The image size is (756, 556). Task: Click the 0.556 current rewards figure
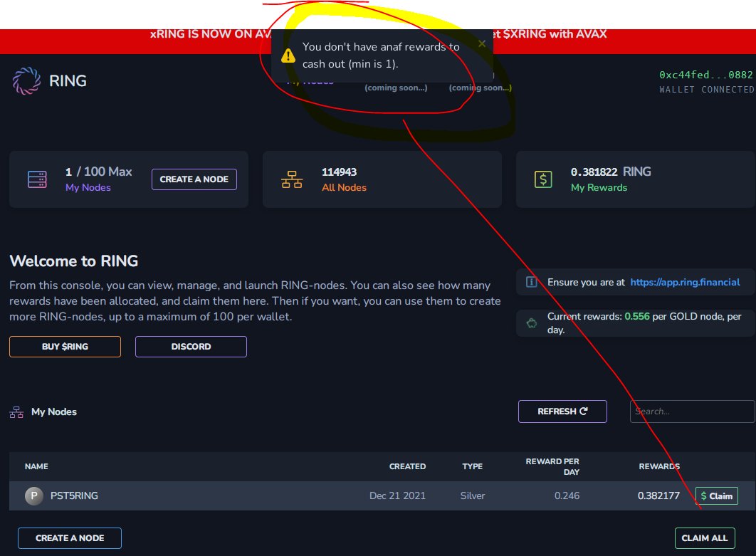(x=637, y=316)
